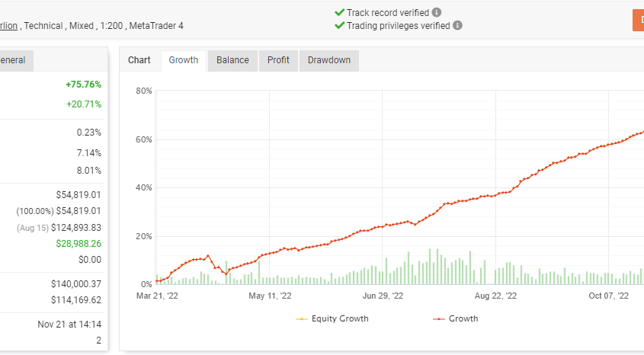Open the Balance chart tab
This screenshot has height=355, width=644.
click(232, 60)
